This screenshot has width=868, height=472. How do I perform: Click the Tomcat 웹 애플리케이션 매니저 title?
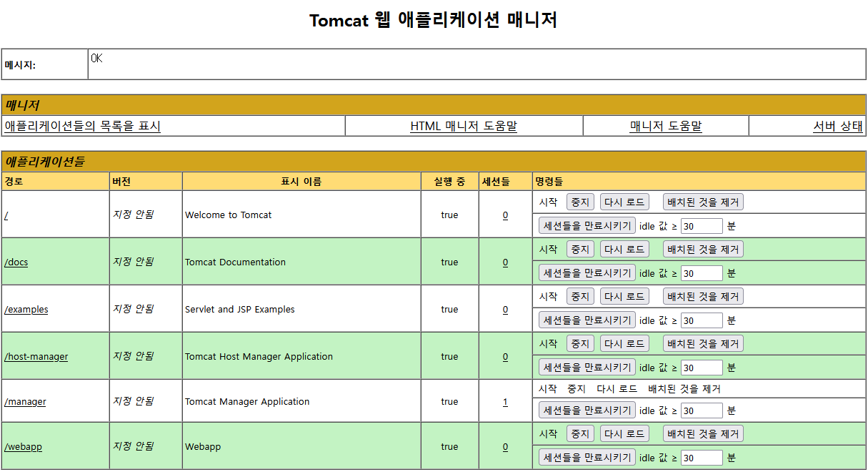pyautogui.click(x=434, y=20)
